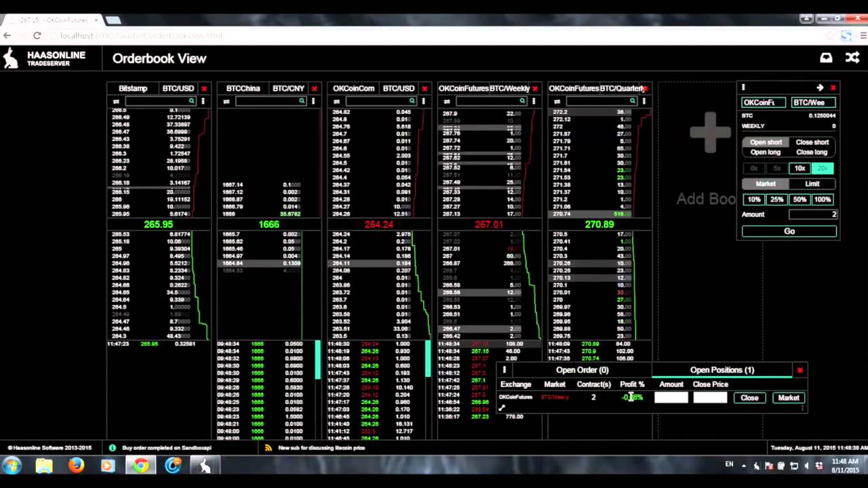
Task: Click Market button in Open Positions row
Action: [x=789, y=398]
